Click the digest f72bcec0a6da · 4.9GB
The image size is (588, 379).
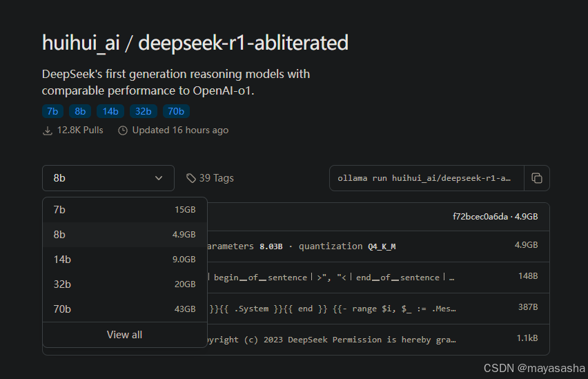click(496, 217)
